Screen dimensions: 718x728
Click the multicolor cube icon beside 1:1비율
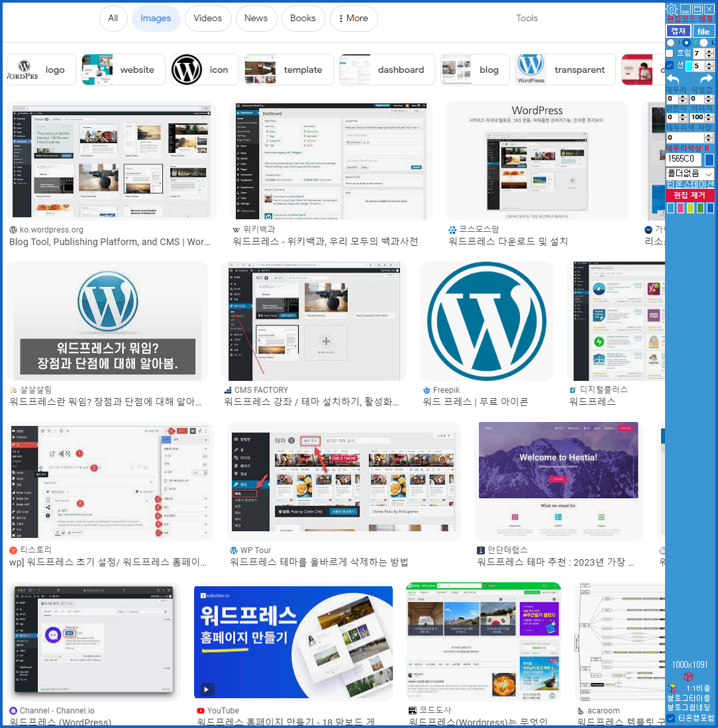tap(672, 688)
